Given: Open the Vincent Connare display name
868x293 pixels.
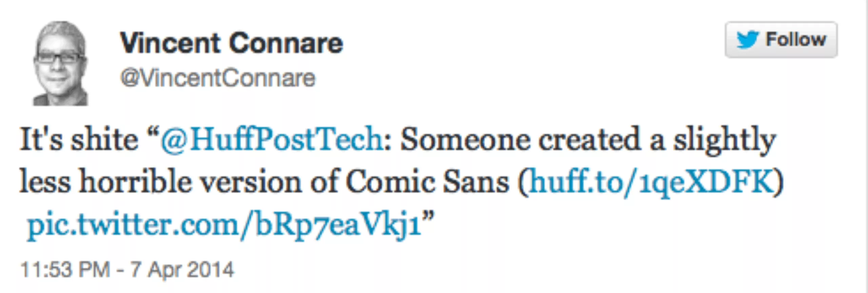Looking at the screenshot, I should (231, 43).
